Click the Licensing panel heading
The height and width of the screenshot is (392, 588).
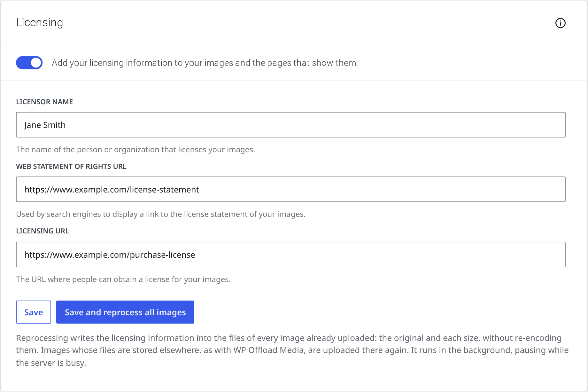40,22
